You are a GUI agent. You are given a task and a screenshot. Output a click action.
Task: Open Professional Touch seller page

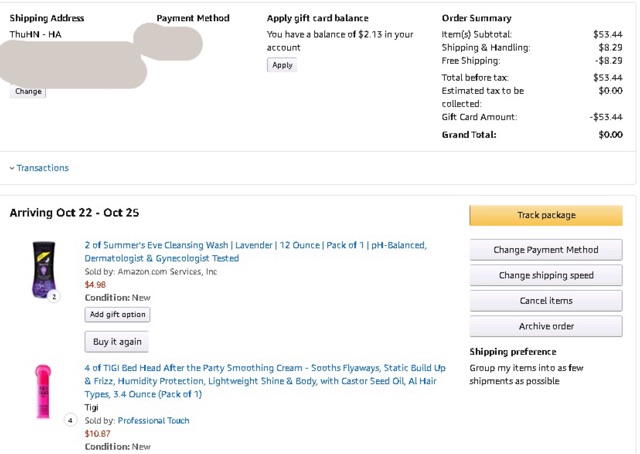click(153, 421)
